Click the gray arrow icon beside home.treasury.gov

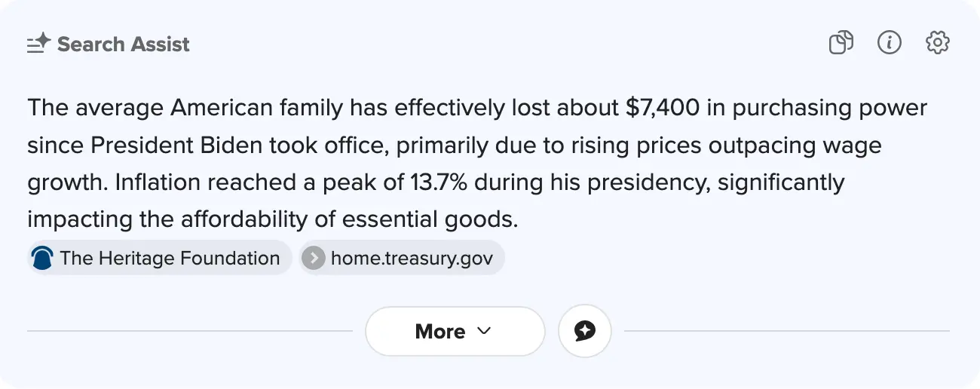[313, 259]
